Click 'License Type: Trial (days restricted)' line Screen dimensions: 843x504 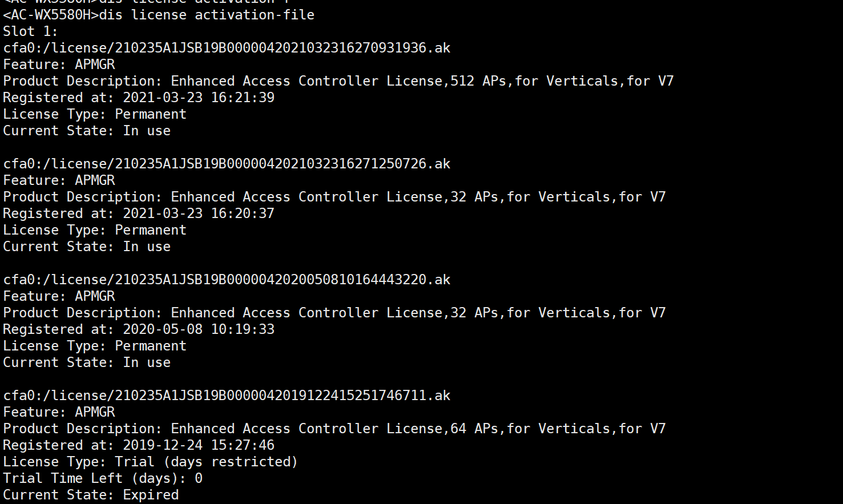[x=150, y=462]
